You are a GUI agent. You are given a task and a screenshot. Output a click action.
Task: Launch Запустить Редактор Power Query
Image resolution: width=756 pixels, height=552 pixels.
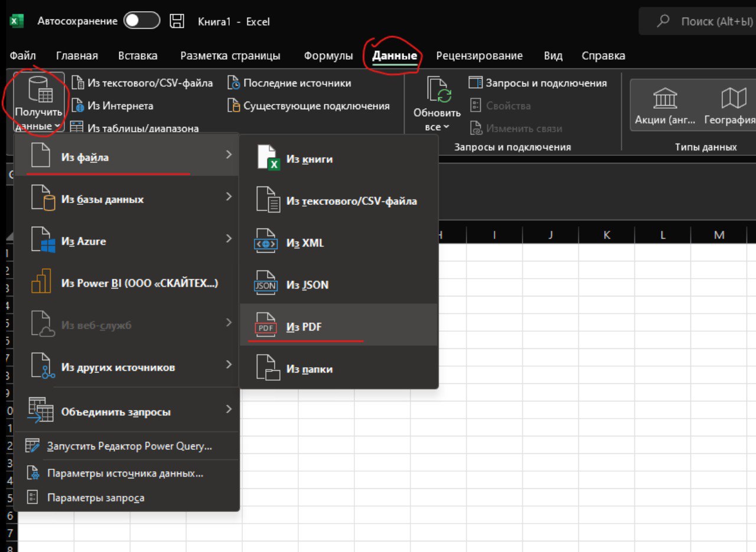pyautogui.click(x=126, y=446)
